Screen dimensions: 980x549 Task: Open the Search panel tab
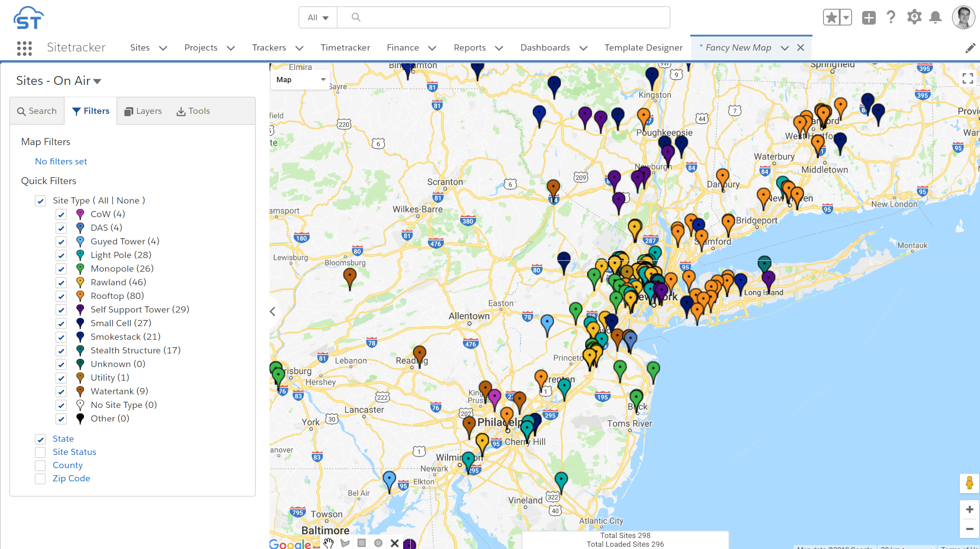pos(37,111)
